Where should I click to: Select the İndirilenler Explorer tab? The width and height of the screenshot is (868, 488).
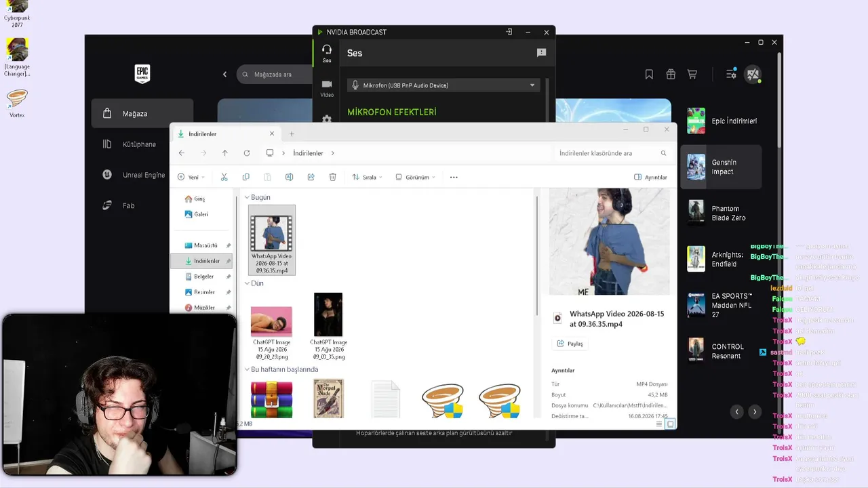225,134
